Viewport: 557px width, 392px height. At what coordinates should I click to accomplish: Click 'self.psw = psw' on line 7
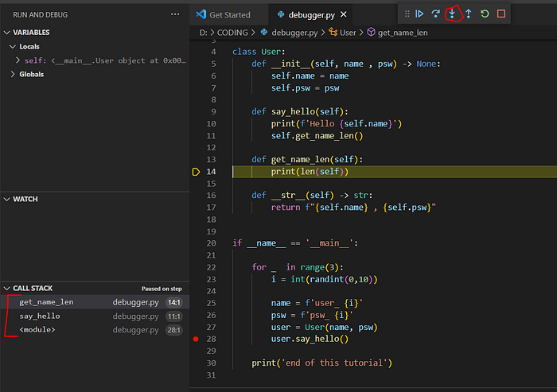[x=305, y=88]
